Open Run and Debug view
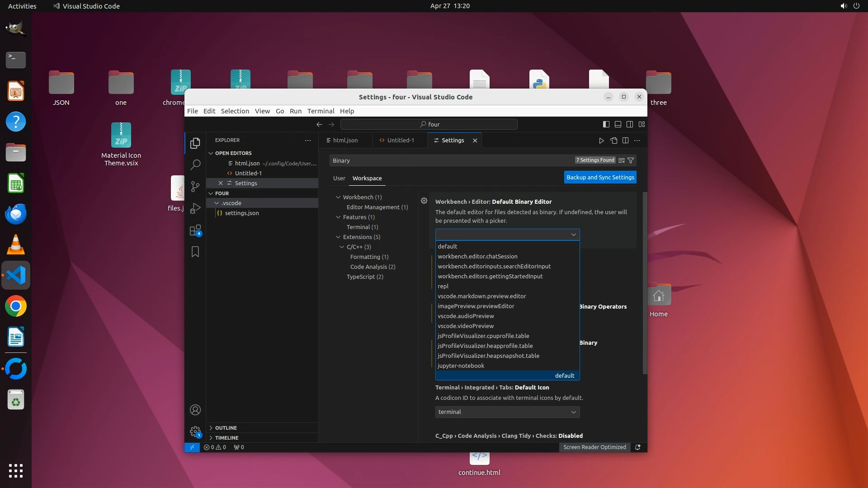Screen dimensions: 868x488 195,208
